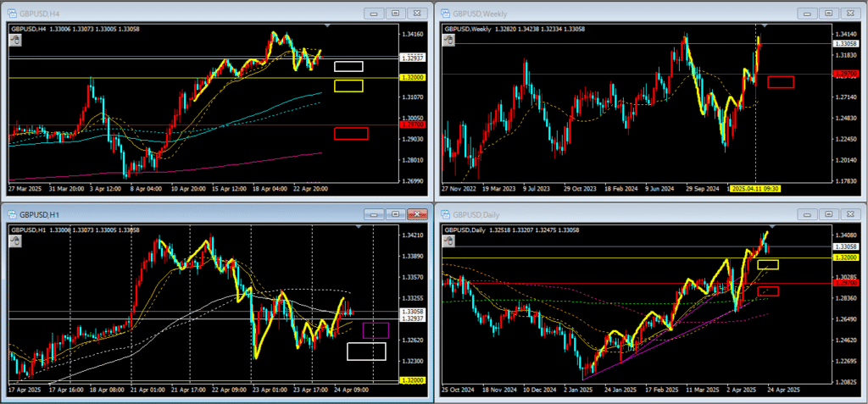Select the purple rectangle object in H1 chart
This screenshot has width=868, height=404.
pyautogui.click(x=376, y=330)
